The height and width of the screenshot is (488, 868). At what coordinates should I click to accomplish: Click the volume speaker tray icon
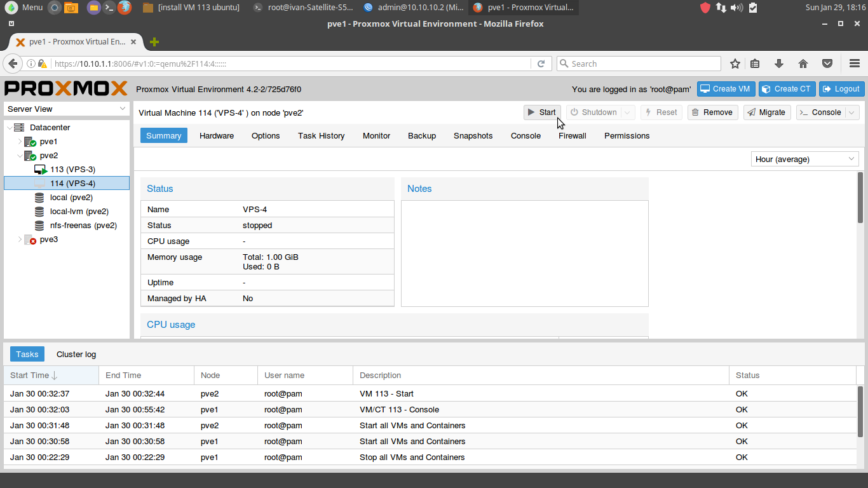[x=737, y=8]
